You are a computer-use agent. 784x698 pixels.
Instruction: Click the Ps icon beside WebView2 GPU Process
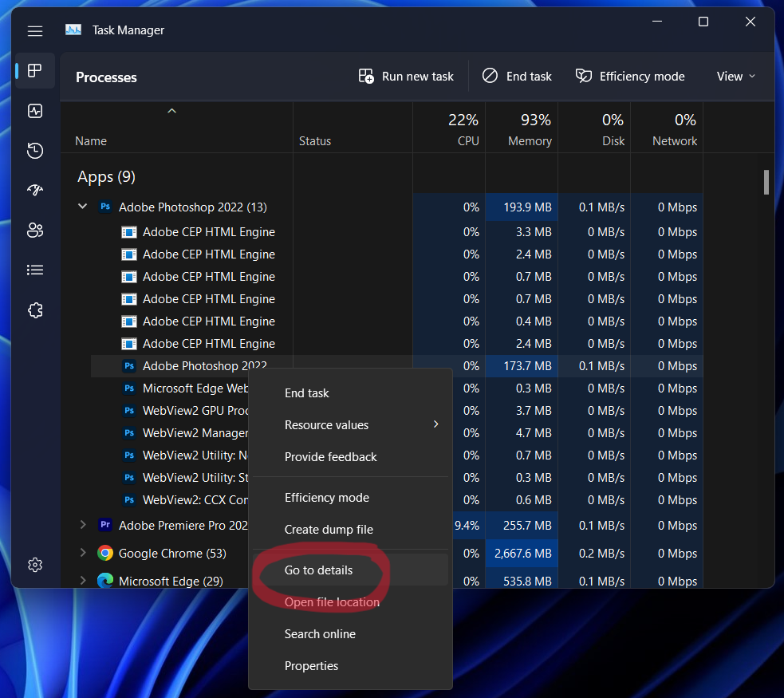click(x=129, y=411)
